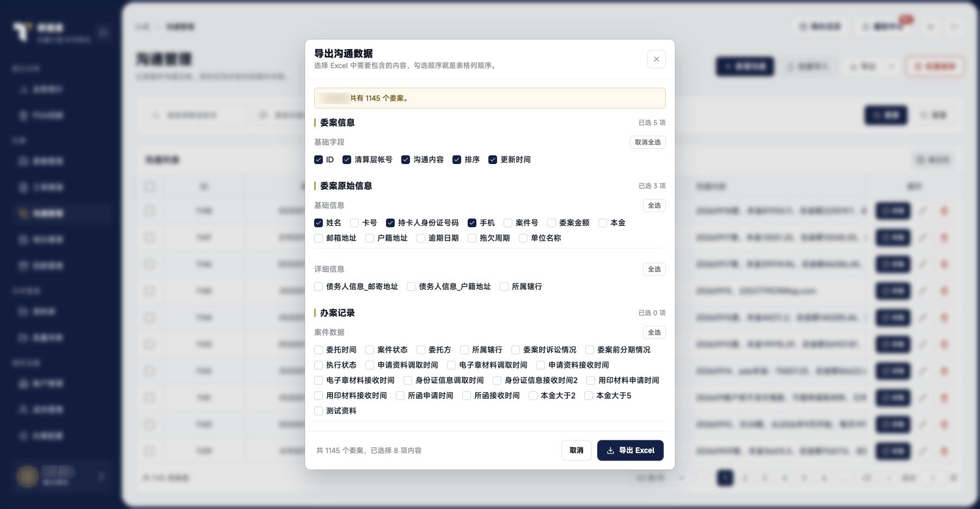The height and width of the screenshot is (509, 980).
Task: Tick 所属辖行 under 详细信息
Action: pos(504,287)
